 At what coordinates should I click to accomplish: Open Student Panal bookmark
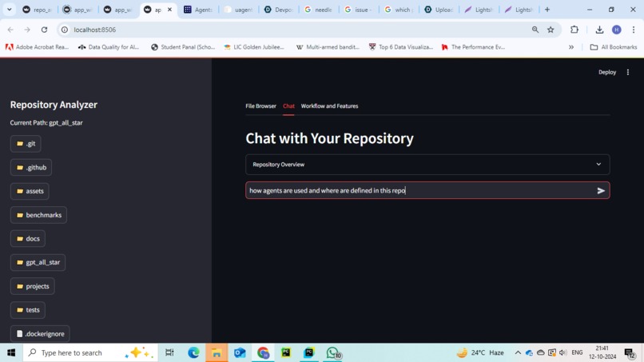coord(183,47)
